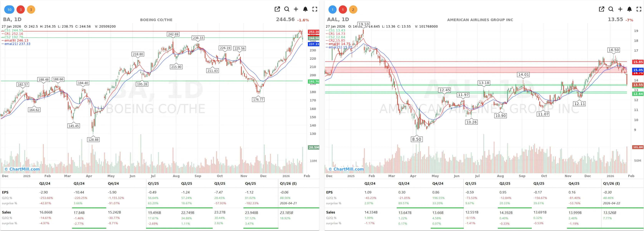The height and width of the screenshot is (231, 644).
Task: Set a price alert bell on the Boeing chart
Action: click(305, 9)
